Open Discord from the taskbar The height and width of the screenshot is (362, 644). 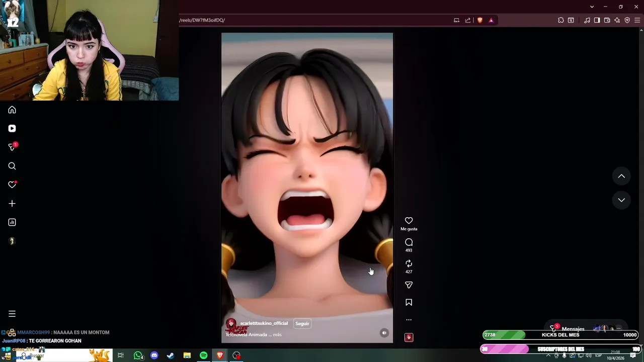154,355
